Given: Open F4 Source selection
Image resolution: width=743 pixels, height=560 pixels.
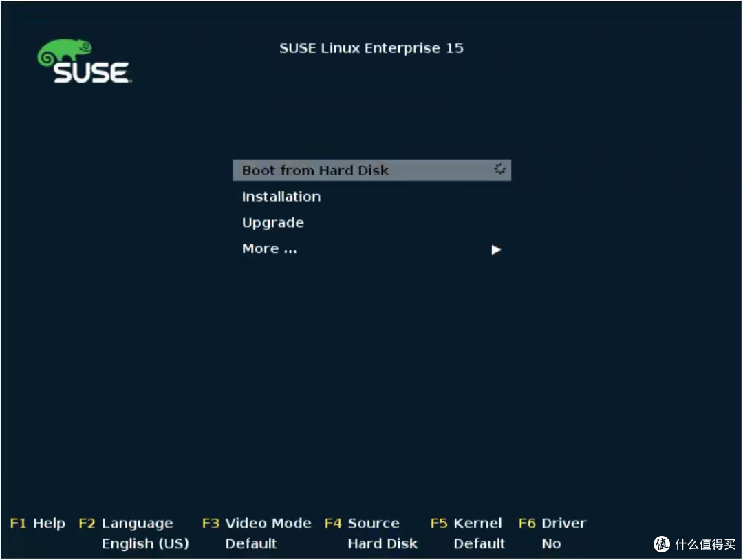Looking at the screenshot, I should coord(362,524).
